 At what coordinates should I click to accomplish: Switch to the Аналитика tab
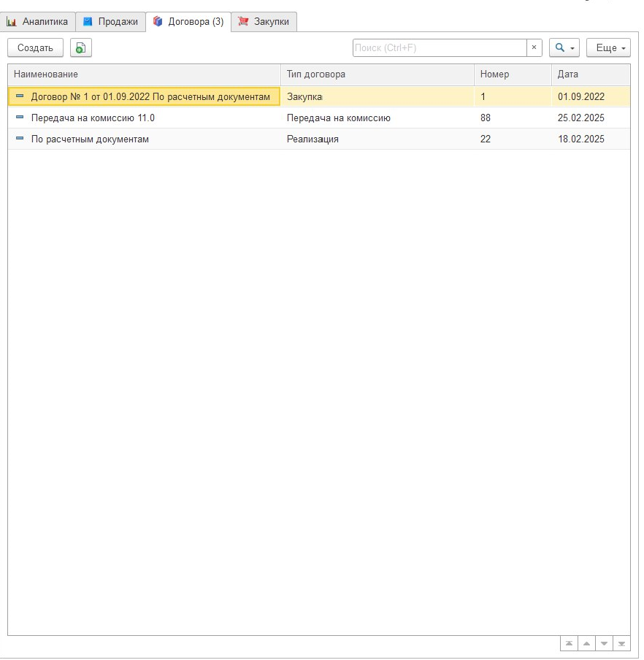tap(38, 22)
